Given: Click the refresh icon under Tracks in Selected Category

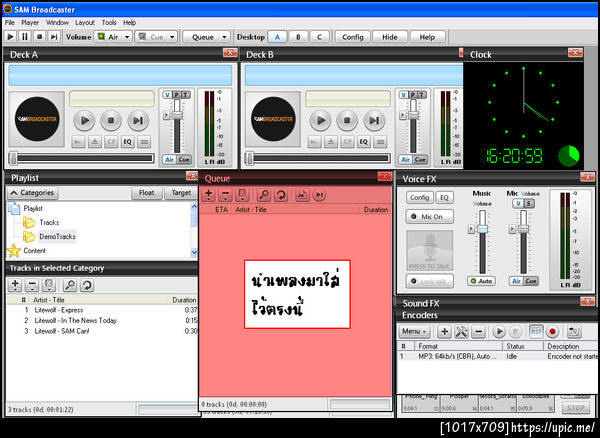Looking at the screenshot, I should [87, 285].
